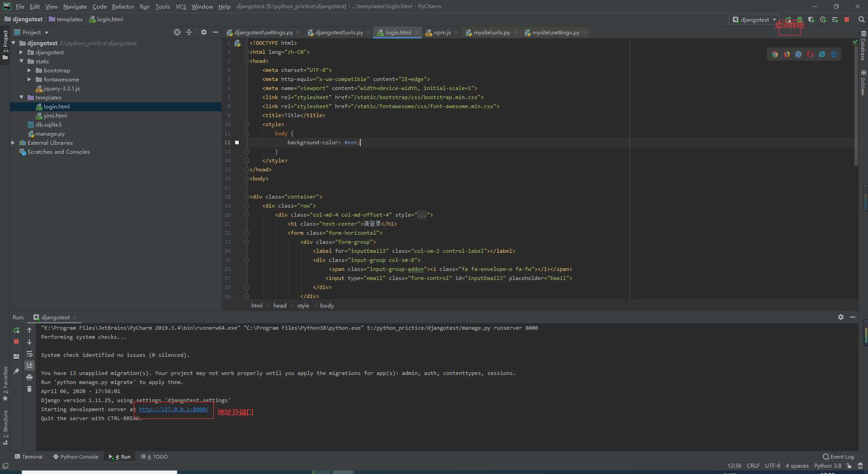This screenshot has width=868, height=474.
Task: Pin the Run tab
Action: click(x=16, y=371)
